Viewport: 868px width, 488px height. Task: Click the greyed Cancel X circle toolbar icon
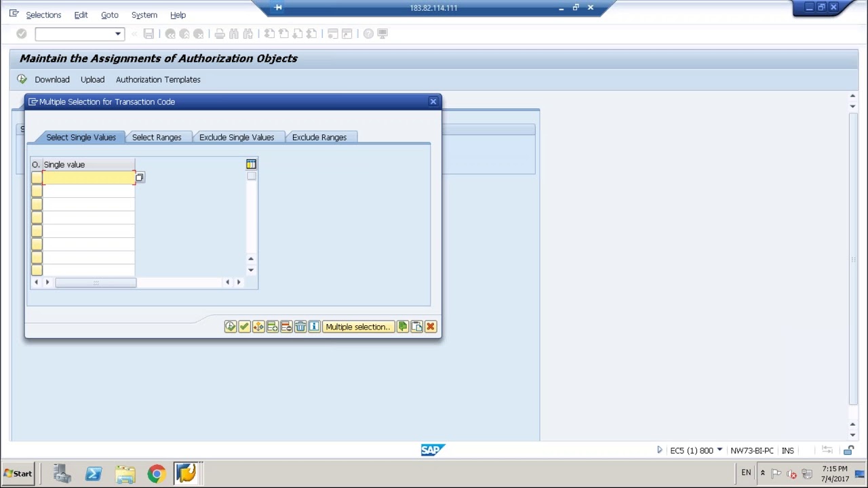point(199,34)
